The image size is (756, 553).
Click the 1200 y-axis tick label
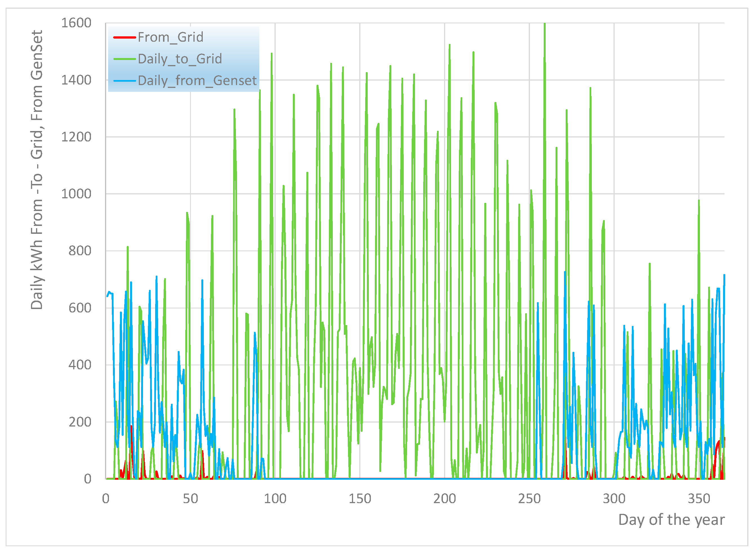click(x=76, y=137)
